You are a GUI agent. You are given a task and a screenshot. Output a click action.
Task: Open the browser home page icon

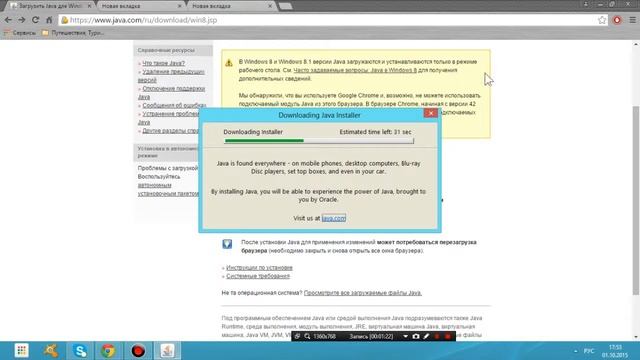[x=49, y=20]
